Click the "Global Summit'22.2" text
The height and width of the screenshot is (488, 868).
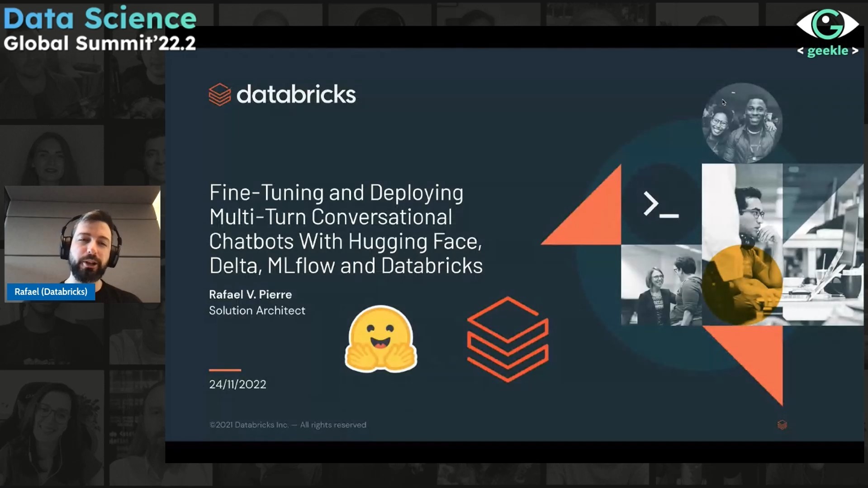pyautogui.click(x=100, y=43)
